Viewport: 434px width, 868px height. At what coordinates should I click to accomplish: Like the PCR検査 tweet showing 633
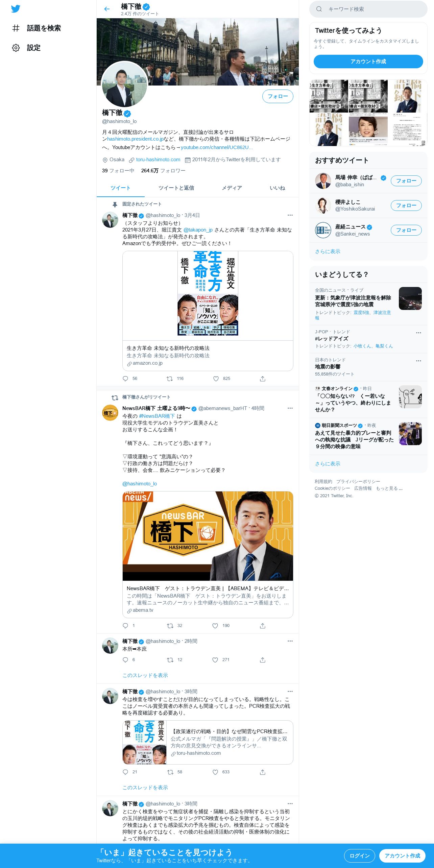[x=215, y=772]
